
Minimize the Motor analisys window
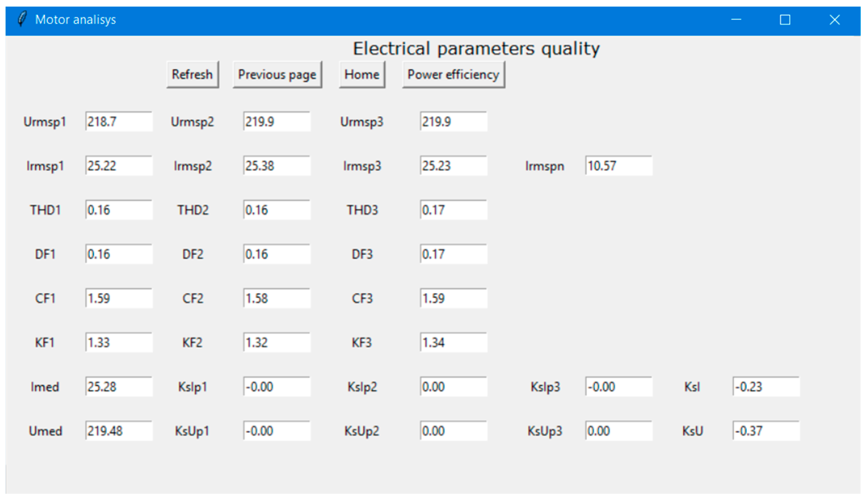tap(736, 20)
